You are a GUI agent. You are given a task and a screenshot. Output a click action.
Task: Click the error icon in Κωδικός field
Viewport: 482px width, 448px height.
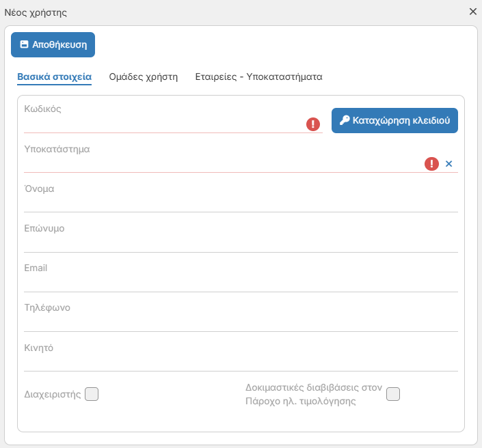pos(313,124)
